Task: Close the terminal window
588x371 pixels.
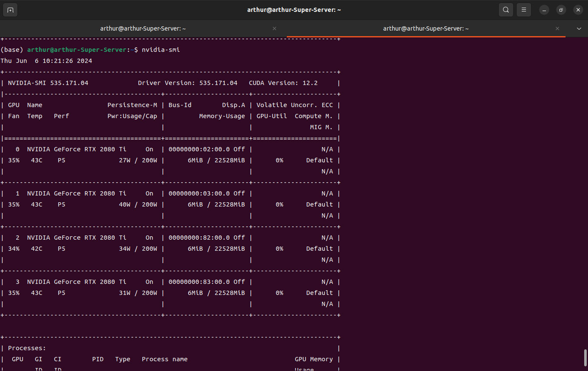Action: tap(578, 10)
